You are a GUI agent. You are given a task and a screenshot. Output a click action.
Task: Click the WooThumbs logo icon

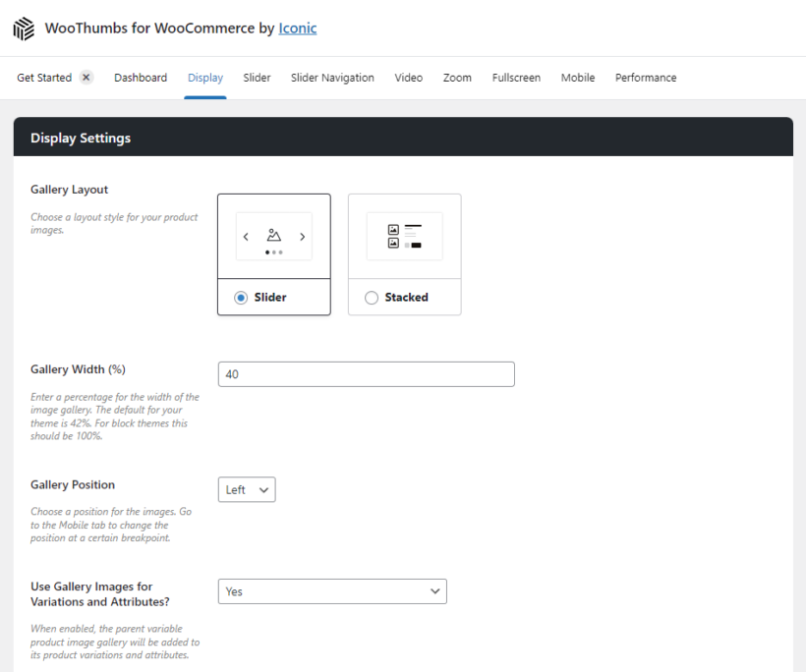(24, 28)
